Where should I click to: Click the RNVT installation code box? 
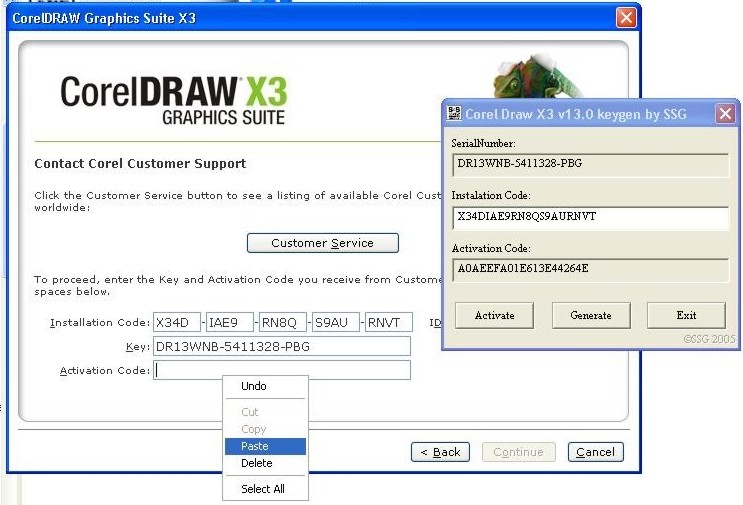coord(389,322)
